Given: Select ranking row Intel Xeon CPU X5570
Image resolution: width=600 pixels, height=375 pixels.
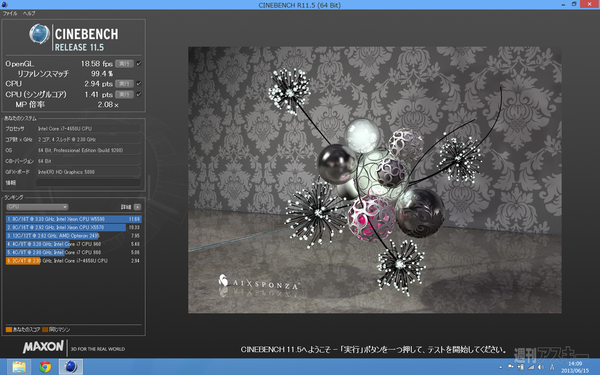Looking at the screenshot, I should pos(73,227).
